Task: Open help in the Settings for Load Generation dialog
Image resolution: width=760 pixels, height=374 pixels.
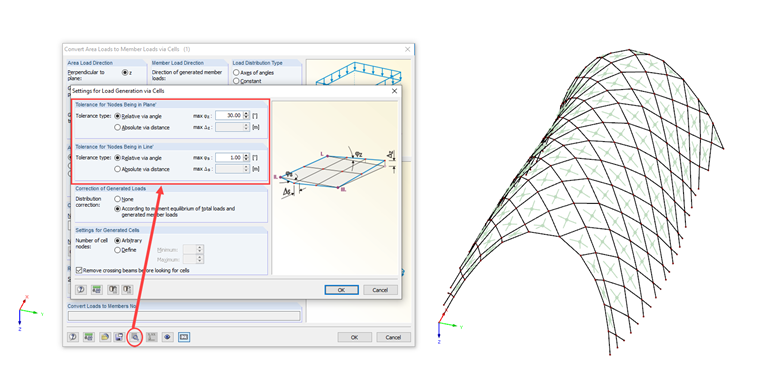Action: pos(81,290)
